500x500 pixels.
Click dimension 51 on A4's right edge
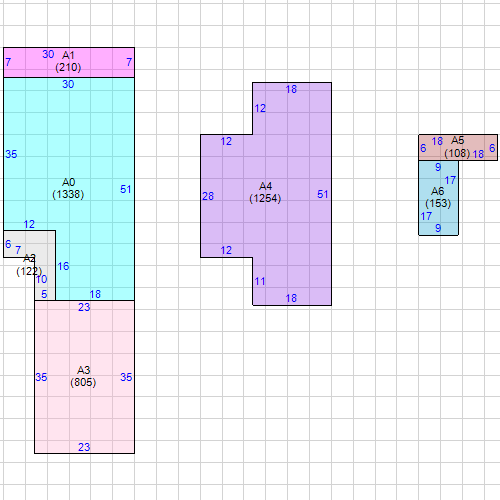(x=323, y=194)
